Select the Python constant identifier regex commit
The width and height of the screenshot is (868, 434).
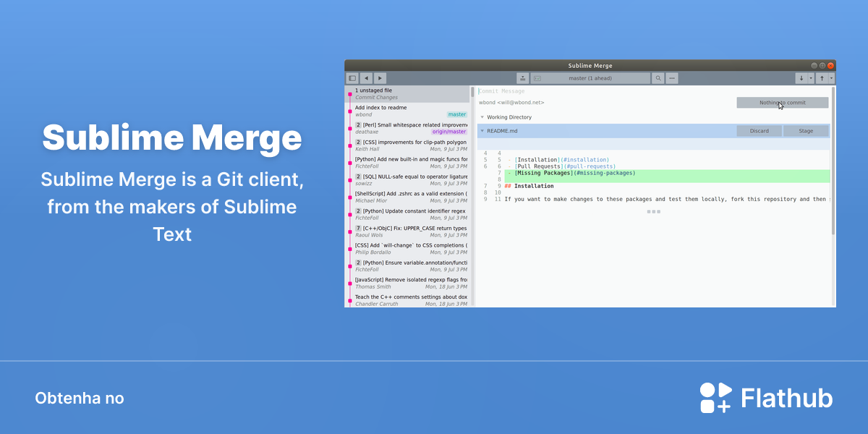click(408, 215)
